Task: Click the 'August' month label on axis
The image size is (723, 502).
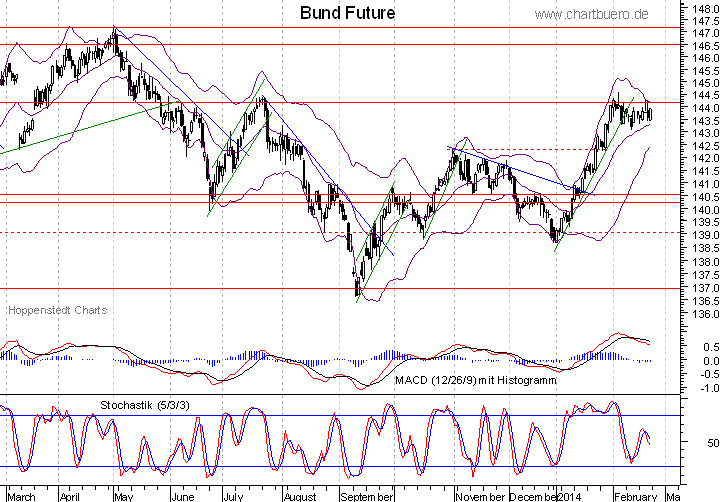Action: point(300,497)
